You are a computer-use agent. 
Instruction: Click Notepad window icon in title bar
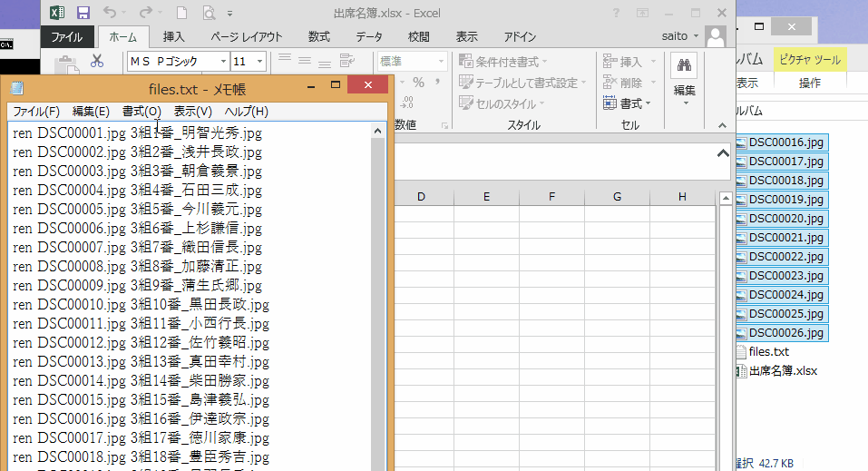[x=16, y=88]
